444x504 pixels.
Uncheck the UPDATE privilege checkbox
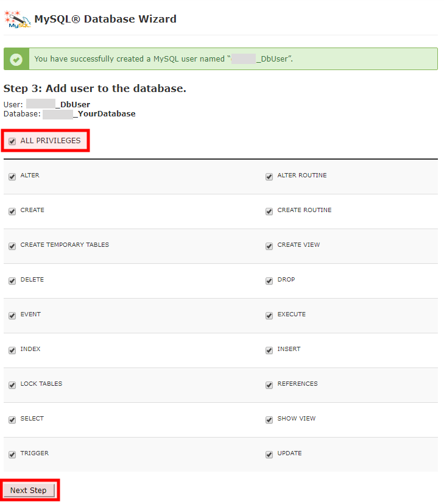coord(269,455)
